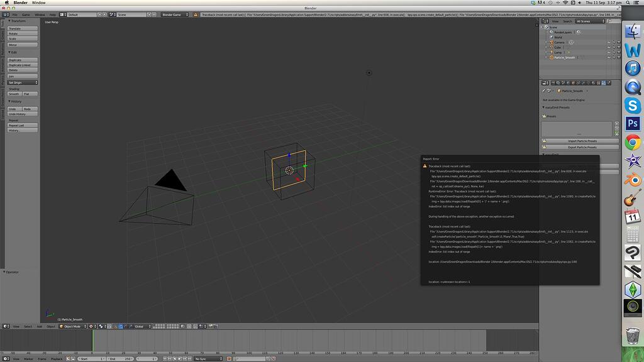Open the Marker menu in timeline
The image size is (644, 362).
point(28,359)
